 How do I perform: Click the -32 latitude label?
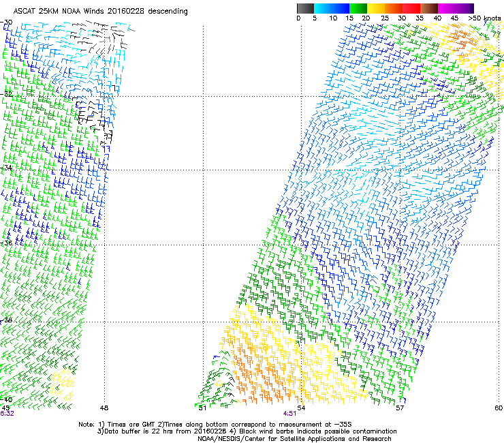pyautogui.click(x=6, y=94)
